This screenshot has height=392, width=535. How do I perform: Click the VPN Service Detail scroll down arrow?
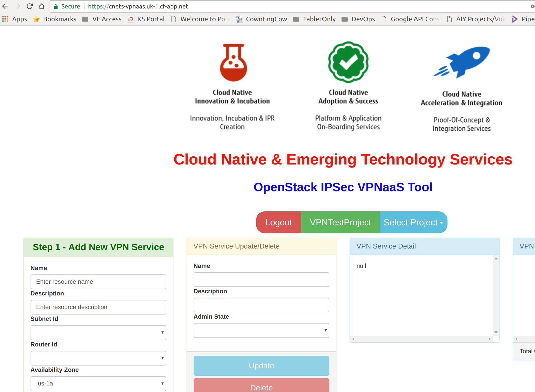(496, 332)
